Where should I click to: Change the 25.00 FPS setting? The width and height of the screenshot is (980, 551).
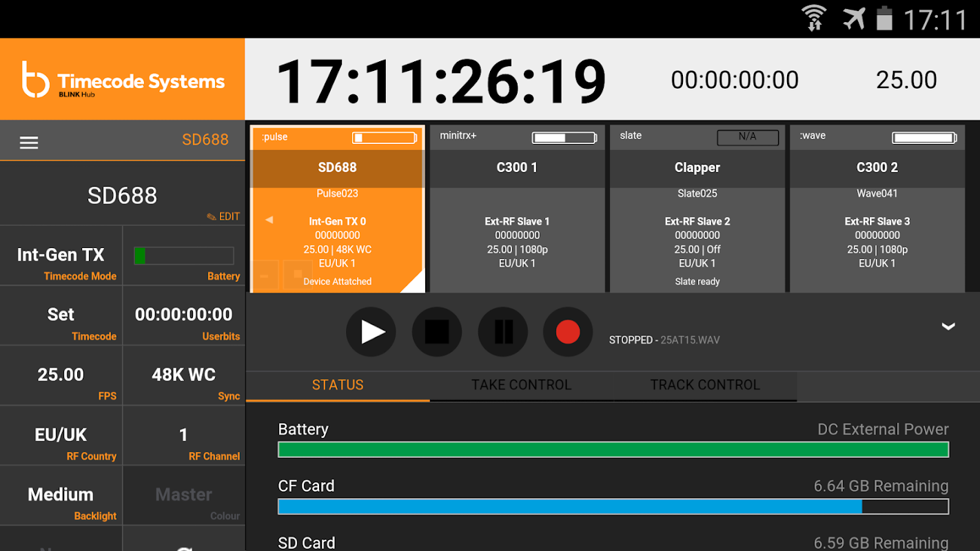(x=61, y=375)
